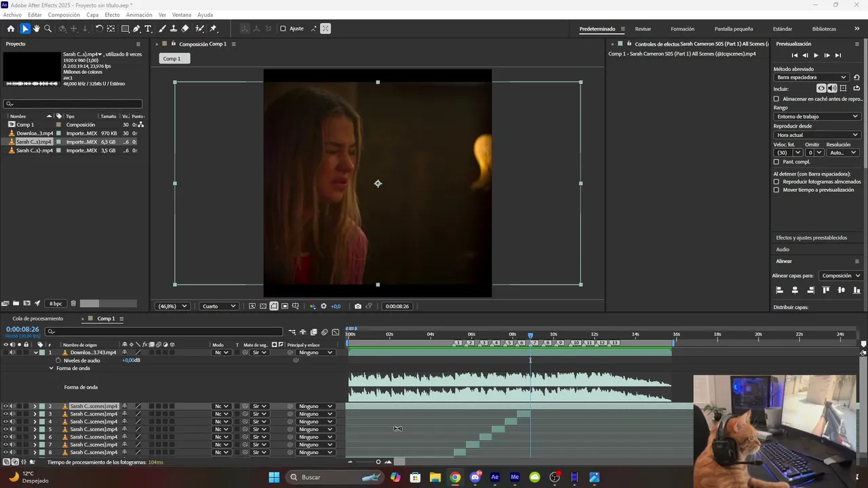Check 'Reproducir fotogramas almacenados'

(x=776, y=182)
